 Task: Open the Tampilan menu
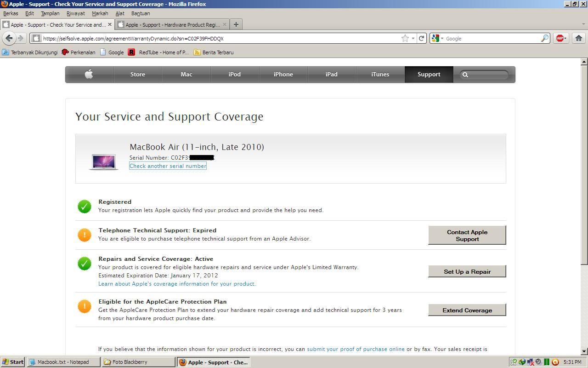tap(50, 13)
